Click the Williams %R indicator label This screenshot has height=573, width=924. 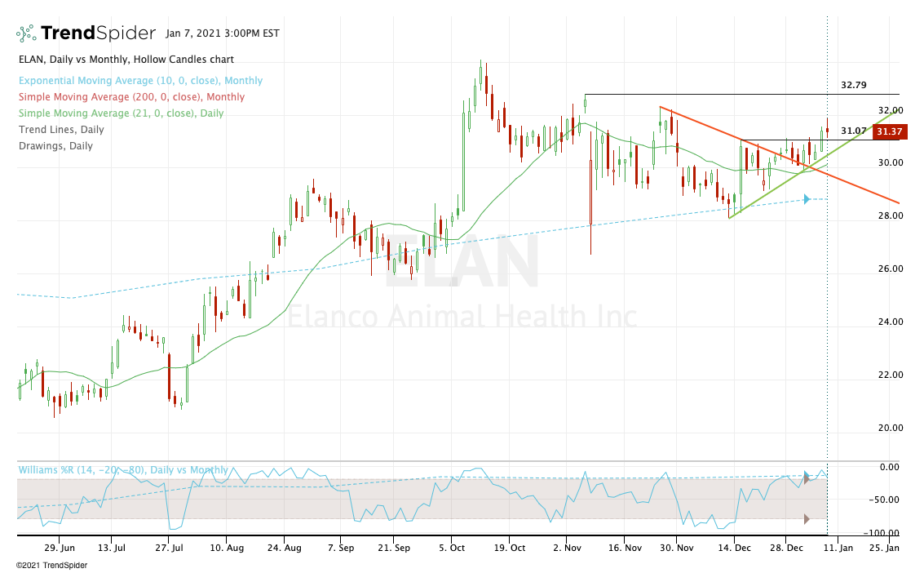123,470
